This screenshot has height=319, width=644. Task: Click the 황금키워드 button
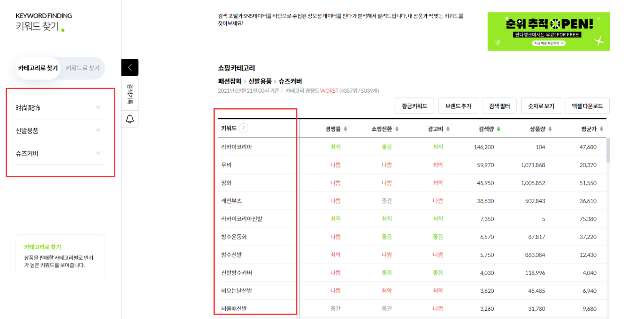414,106
